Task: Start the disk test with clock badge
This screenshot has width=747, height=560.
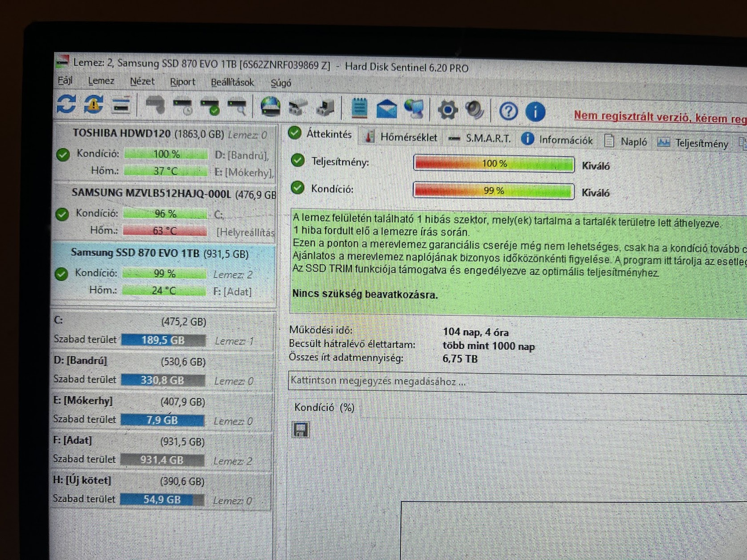Action: click(183, 107)
